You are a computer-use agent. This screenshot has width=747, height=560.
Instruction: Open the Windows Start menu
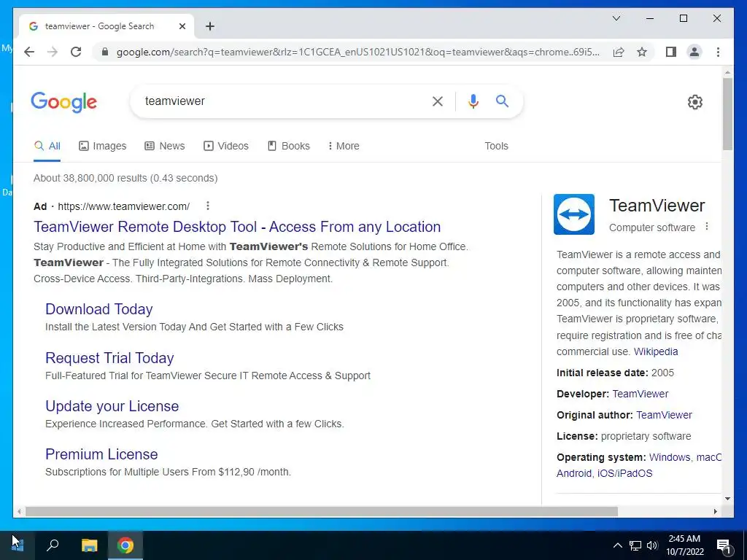(x=18, y=545)
